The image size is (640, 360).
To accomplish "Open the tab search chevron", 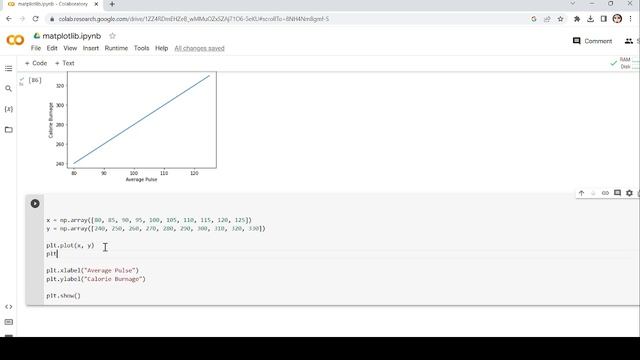I will (x=573, y=4).
